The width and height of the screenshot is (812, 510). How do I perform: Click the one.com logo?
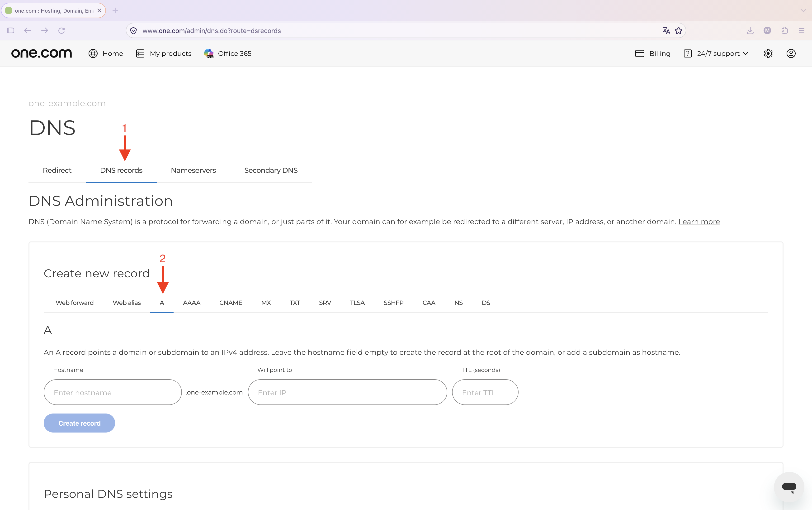pos(42,53)
